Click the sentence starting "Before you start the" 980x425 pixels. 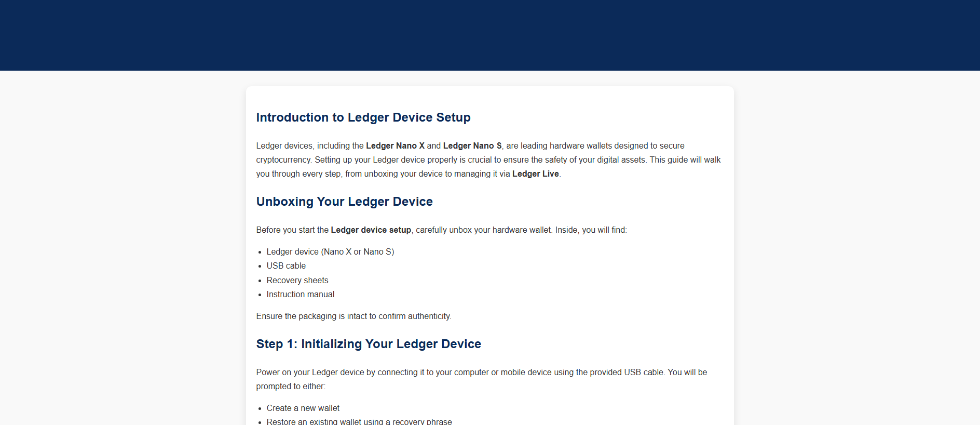(442, 230)
